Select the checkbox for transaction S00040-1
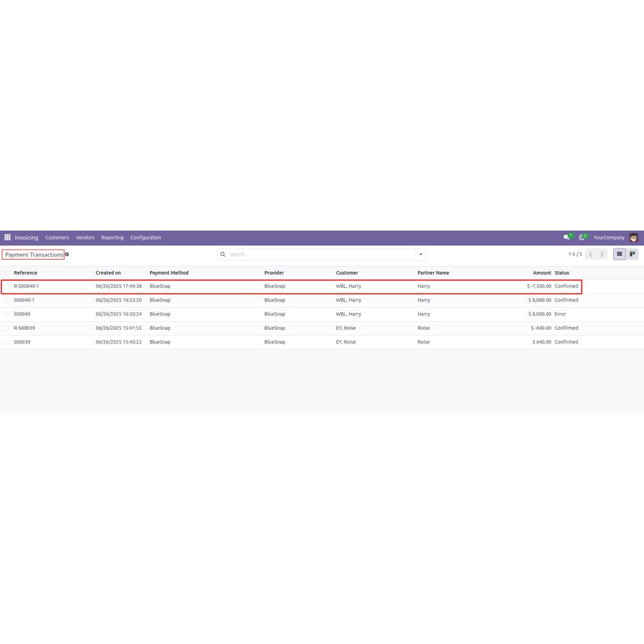 (6, 300)
